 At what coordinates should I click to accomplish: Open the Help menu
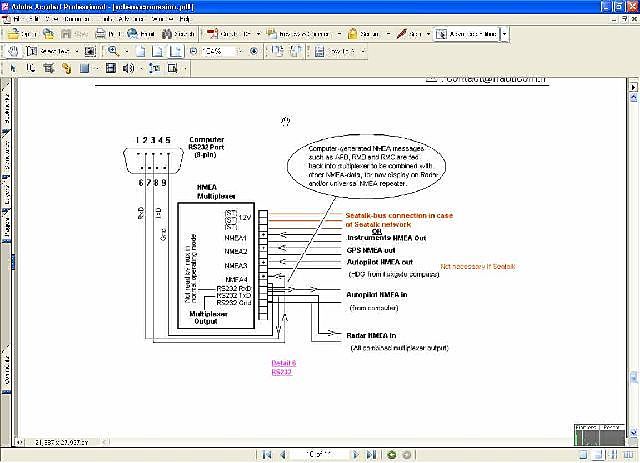185,19
